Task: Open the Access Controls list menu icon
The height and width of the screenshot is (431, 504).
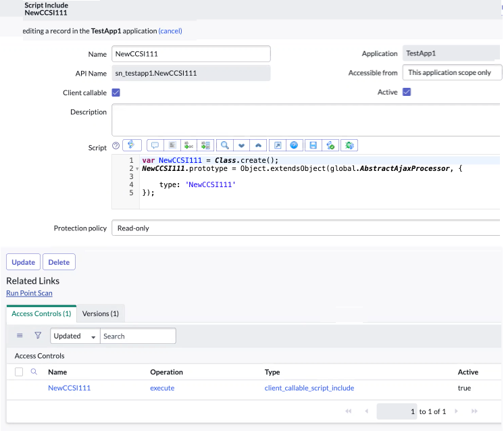Action: point(20,336)
